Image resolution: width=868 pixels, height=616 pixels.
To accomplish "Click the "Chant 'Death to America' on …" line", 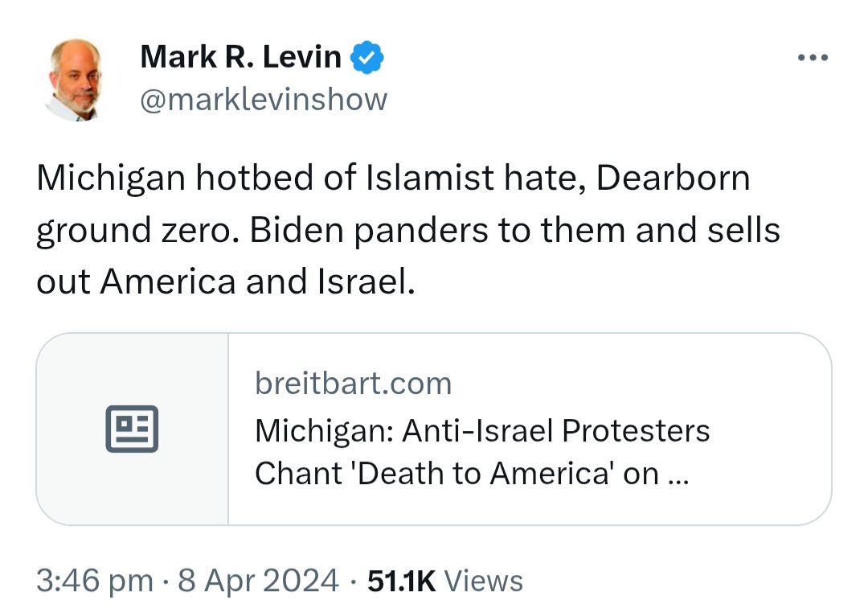I will point(472,474).
